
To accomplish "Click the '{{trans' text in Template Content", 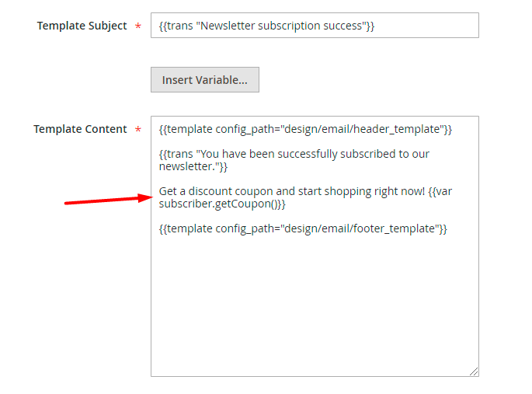I will 176,154.
